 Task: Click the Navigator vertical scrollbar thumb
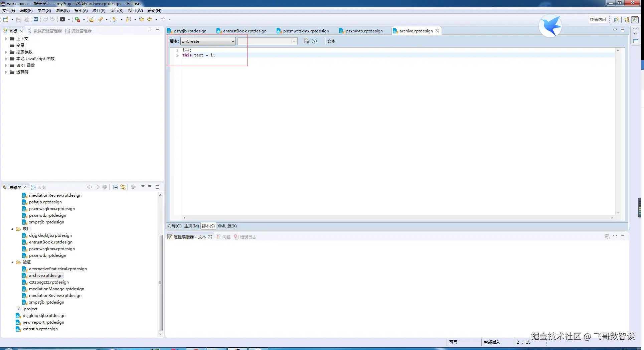[x=160, y=283]
